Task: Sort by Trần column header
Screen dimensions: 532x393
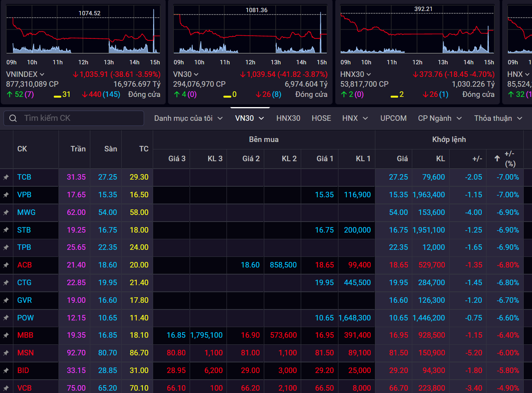Action: click(78, 149)
